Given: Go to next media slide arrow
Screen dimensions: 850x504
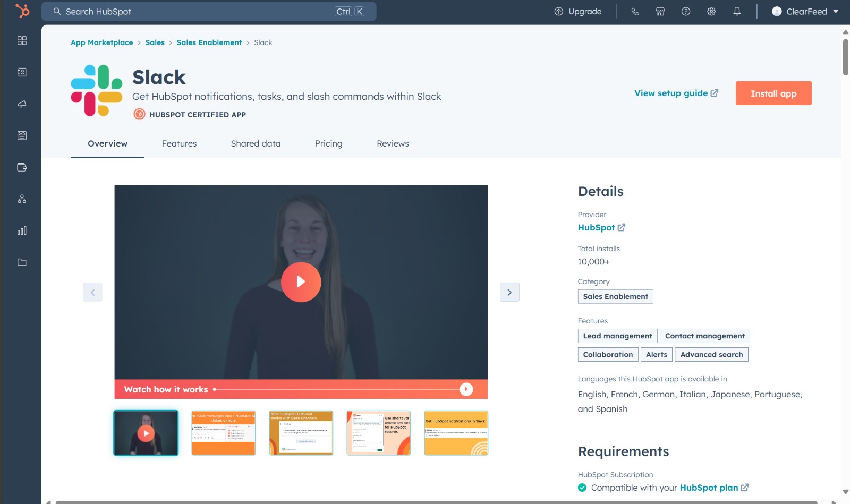Looking at the screenshot, I should click(x=509, y=292).
